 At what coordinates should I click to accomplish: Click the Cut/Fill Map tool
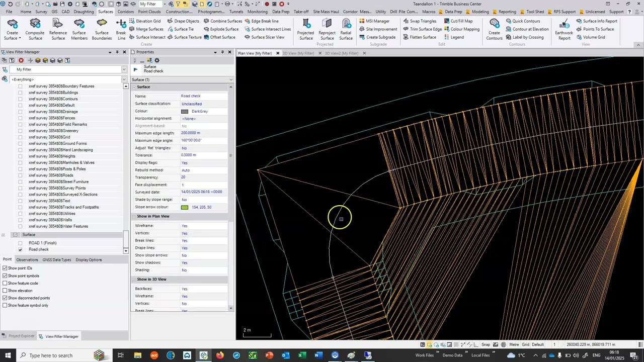click(458, 21)
